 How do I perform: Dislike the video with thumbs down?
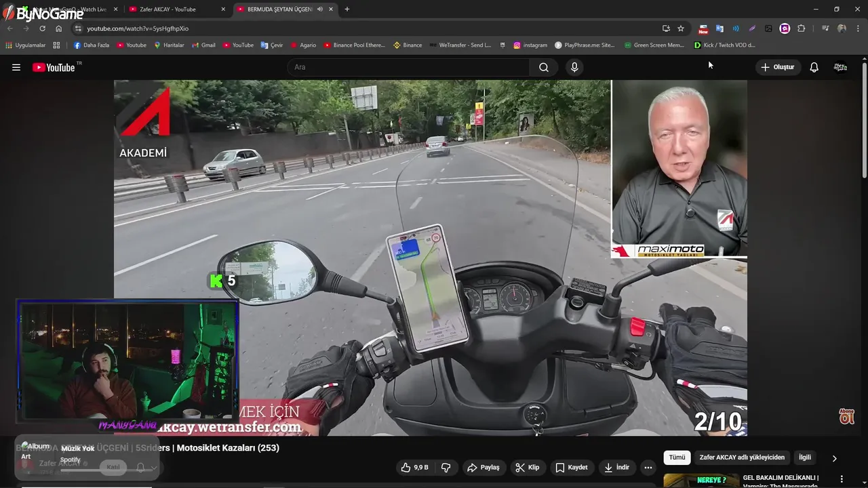click(x=446, y=468)
